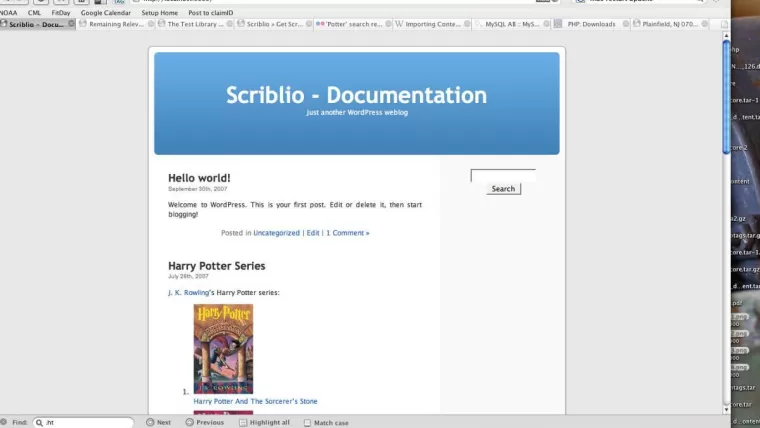
Task: Enable Match case option
Action: pos(326,423)
